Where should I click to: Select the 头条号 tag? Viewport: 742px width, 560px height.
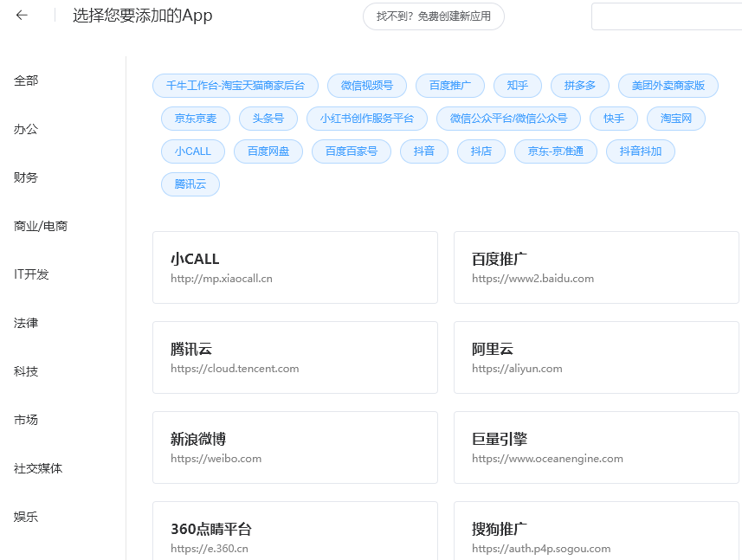point(268,119)
